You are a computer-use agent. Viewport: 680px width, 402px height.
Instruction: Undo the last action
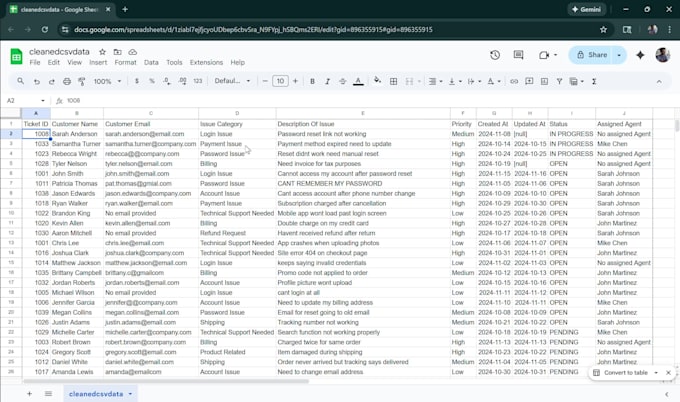[x=37, y=81]
